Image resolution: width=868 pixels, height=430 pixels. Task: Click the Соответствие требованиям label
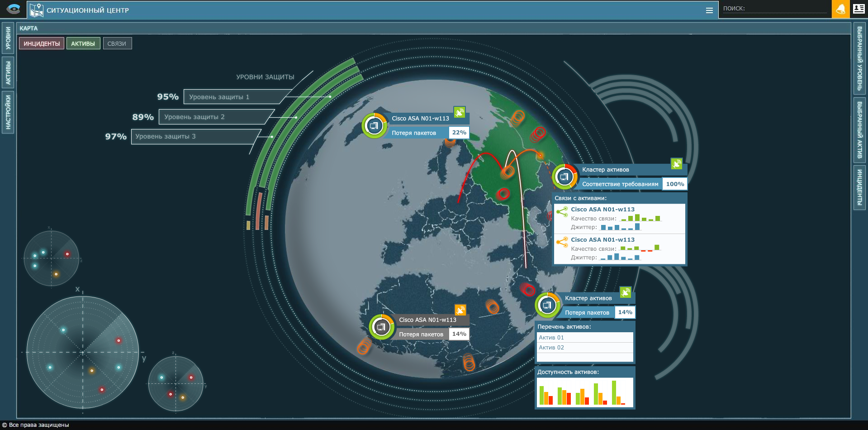click(x=620, y=184)
